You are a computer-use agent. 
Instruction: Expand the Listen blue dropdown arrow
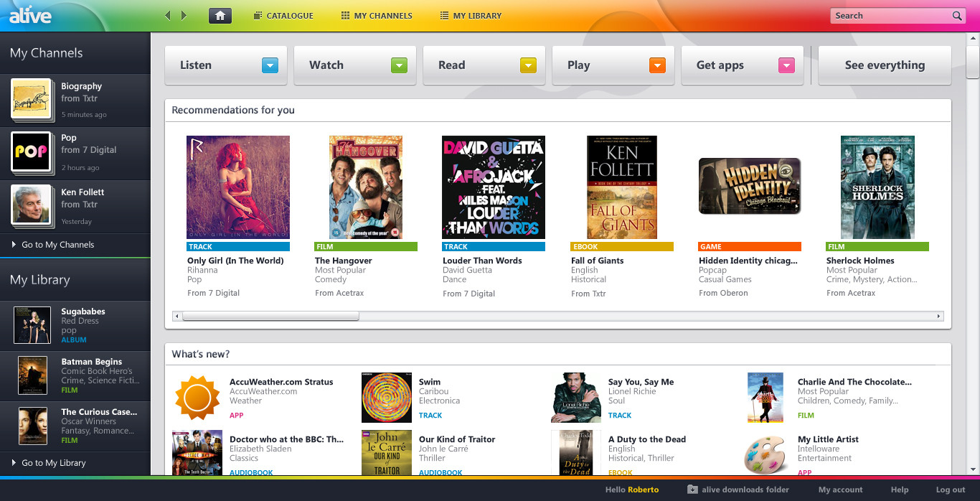pyautogui.click(x=270, y=65)
